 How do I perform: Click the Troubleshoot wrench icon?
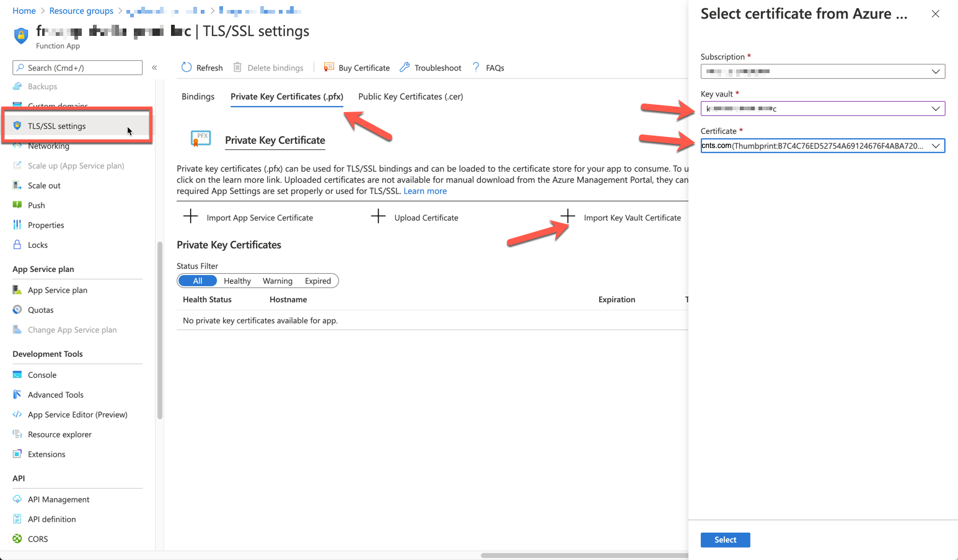tap(405, 67)
